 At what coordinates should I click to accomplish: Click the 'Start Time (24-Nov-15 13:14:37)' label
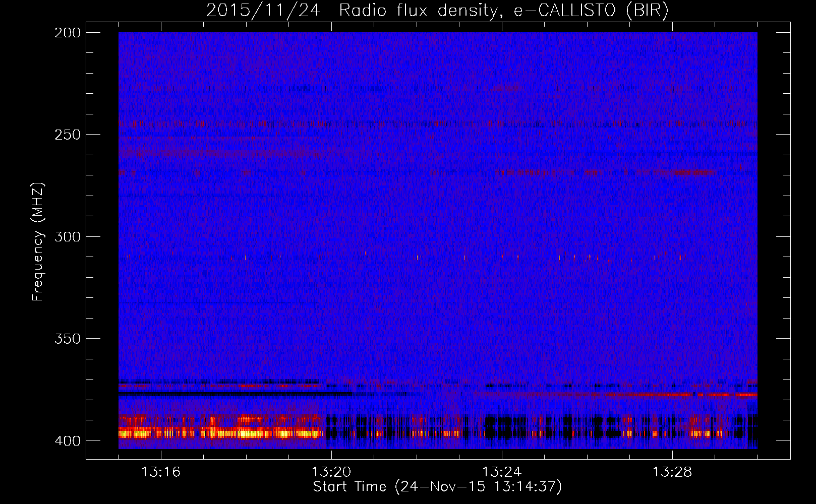coord(437,487)
